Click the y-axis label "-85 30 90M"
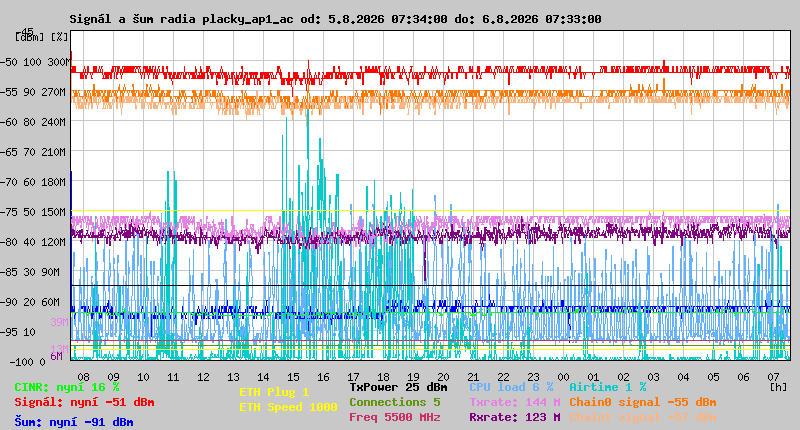Viewport: 800px width, 430px height. click(30, 272)
